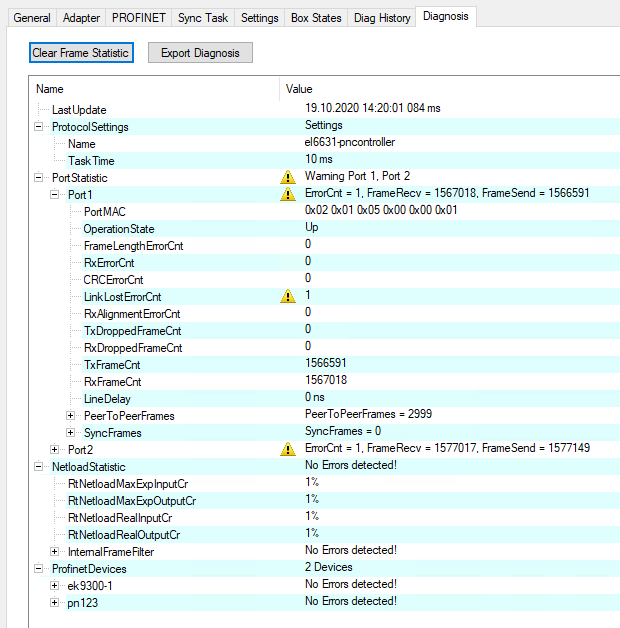This screenshot has height=628, width=620.
Task: Expand the PeerToPeerFrames node
Action: tap(71, 415)
